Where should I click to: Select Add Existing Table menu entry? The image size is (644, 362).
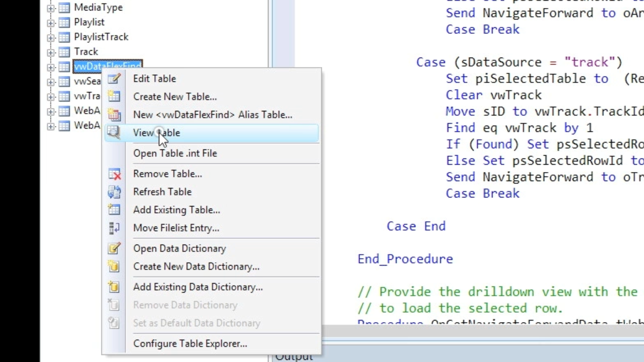(176, 210)
